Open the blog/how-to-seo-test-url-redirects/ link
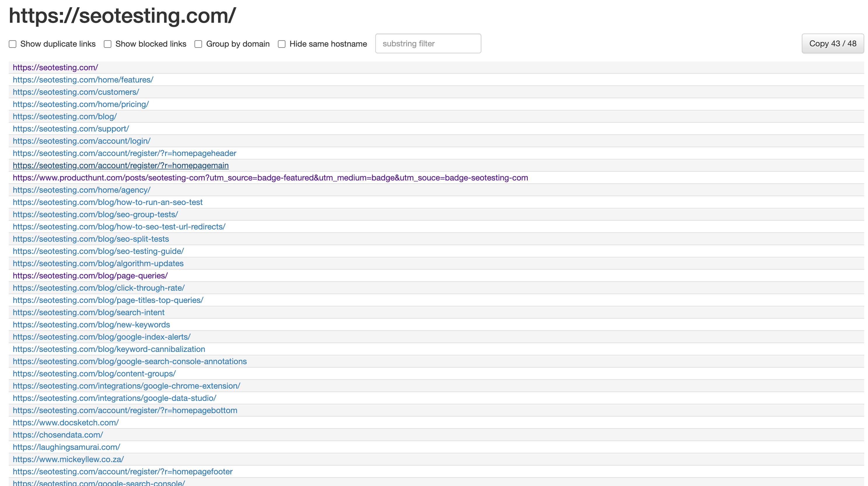The height and width of the screenshot is (486, 868). coord(119,227)
